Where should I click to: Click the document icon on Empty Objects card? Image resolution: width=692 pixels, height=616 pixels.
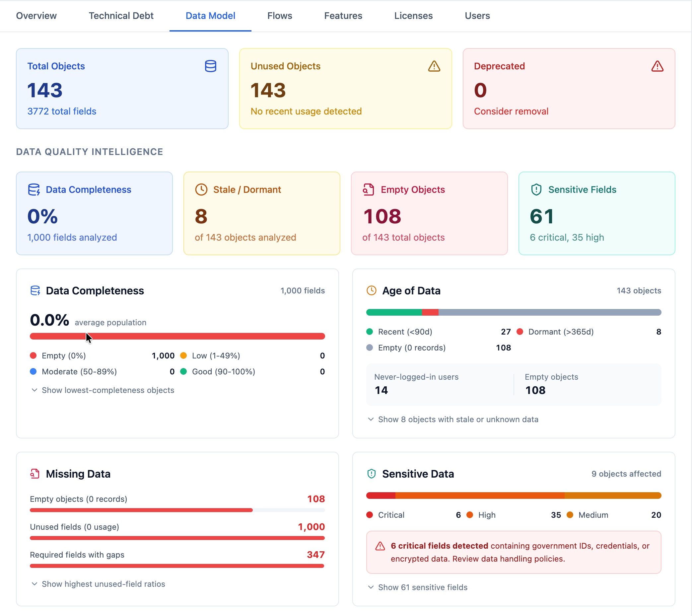click(368, 190)
